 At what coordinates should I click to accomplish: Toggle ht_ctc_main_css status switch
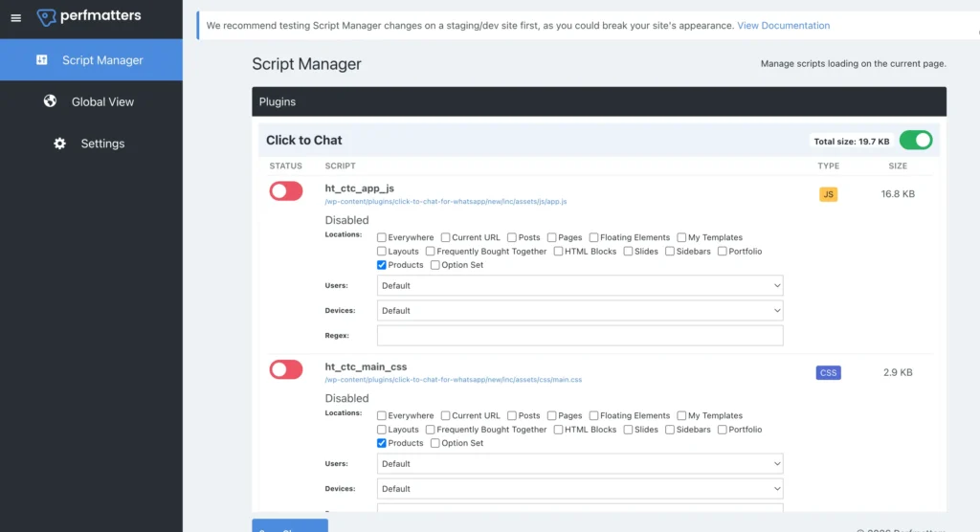click(x=285, y=369)
